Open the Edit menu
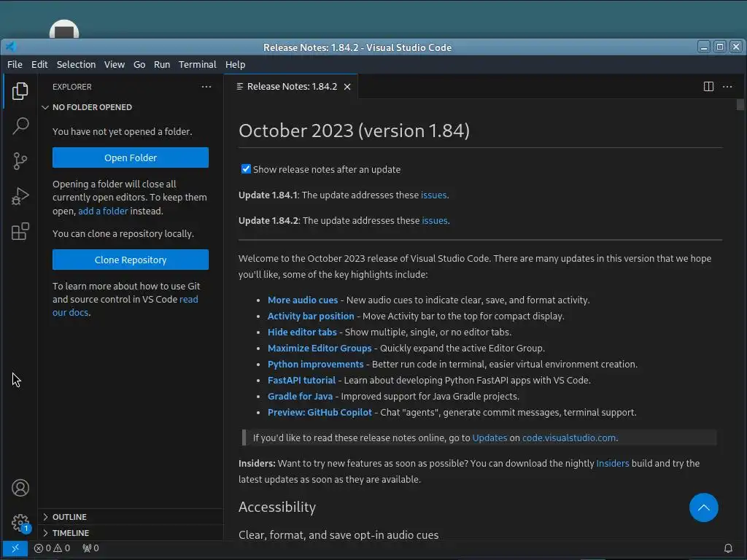747x560 pixels. tap(39, 64)
